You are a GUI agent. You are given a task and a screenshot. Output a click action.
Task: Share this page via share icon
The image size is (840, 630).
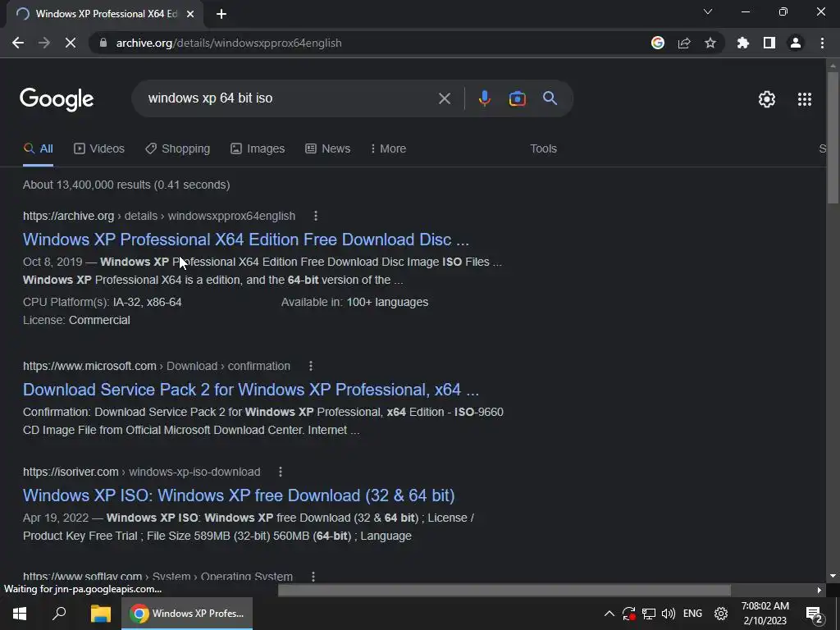(x=684, y=43)
